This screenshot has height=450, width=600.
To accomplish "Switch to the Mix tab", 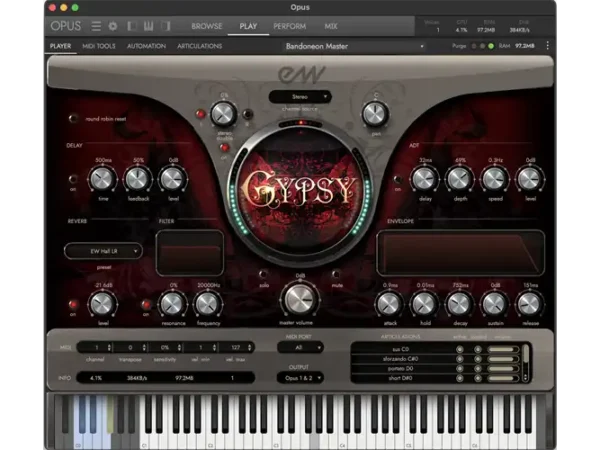I will pyautogui.click(x=331, y=26).
